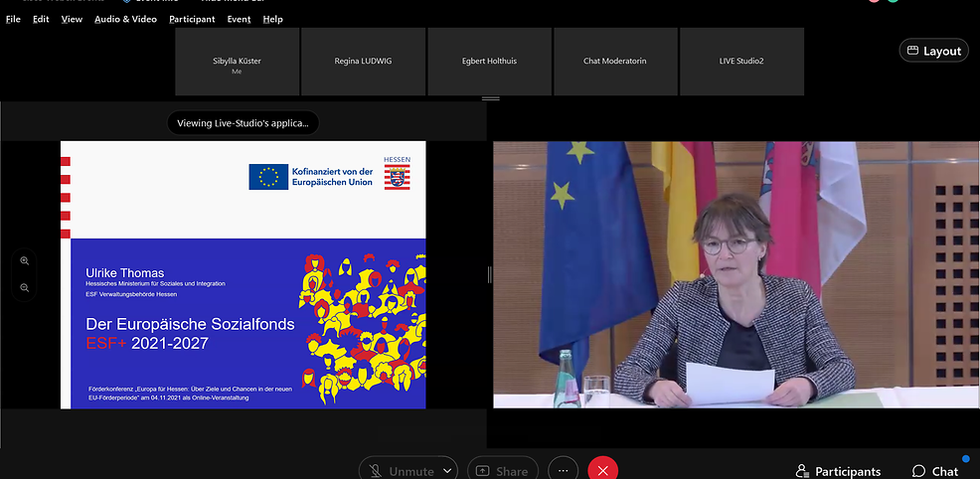The width and height of the screenshot is (980, 479).
Task: Open the Chat panel
Action: (x=935, y=471)
